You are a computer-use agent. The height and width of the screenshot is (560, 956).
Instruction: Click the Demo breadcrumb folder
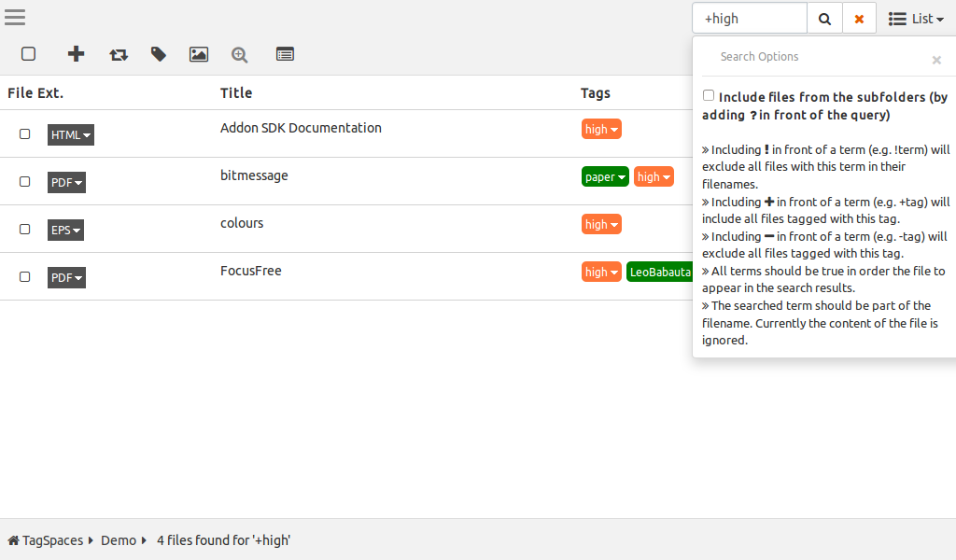pyautogui.click(x=119, y=540)
